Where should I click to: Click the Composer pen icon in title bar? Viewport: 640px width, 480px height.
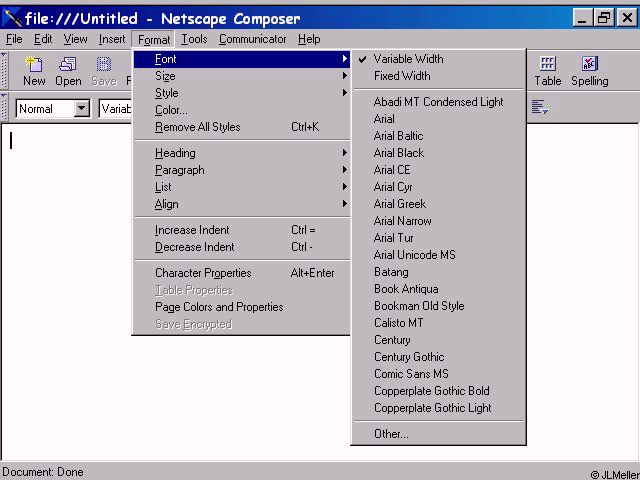click(12, 18)
